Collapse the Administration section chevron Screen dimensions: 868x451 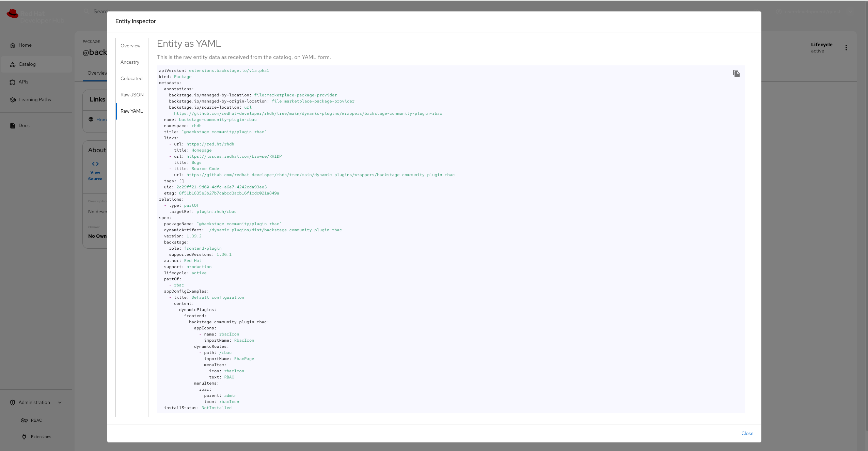click(x=60, y=403)
